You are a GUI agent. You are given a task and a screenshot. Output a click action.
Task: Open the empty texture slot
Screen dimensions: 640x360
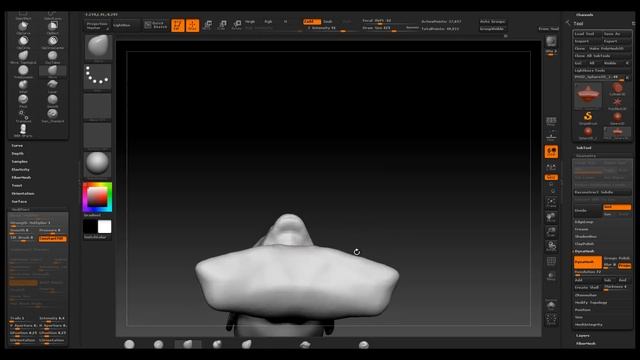[98, 136]
